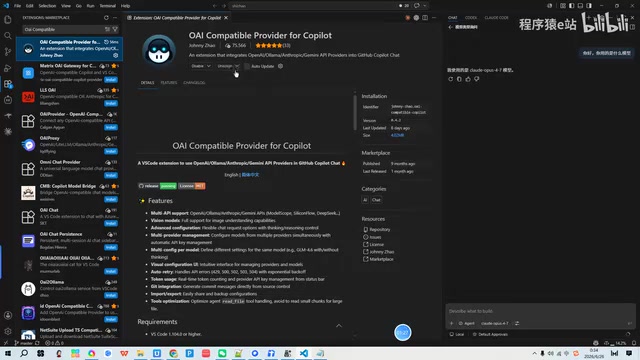Refresh the Extensions Marketplace list

click(106, 18)
